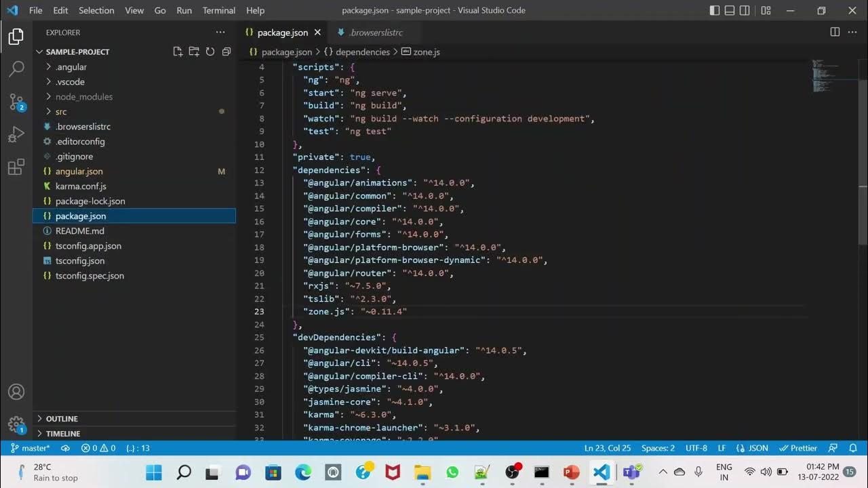Image resolution: width=868 pixels, height=488 pixels.
Task: Open the Terminal menu
Action: [219, 10]
